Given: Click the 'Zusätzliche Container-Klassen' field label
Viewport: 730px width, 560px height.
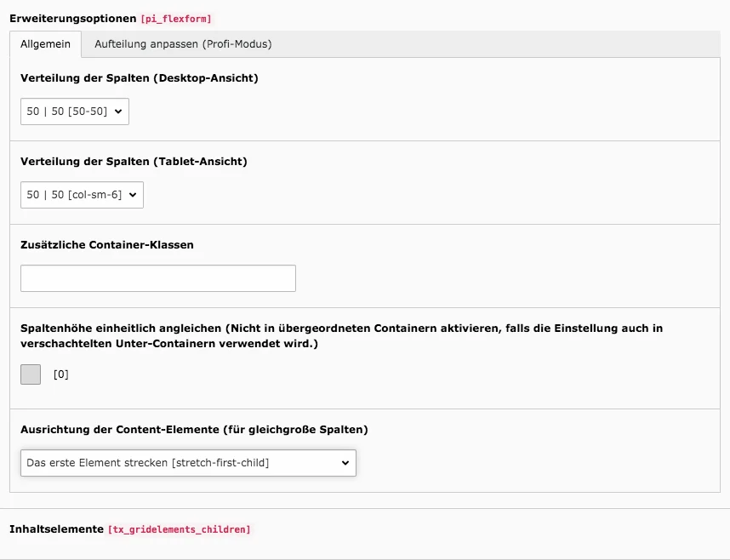Looking at the screenshot, I should tap(107, 244).
